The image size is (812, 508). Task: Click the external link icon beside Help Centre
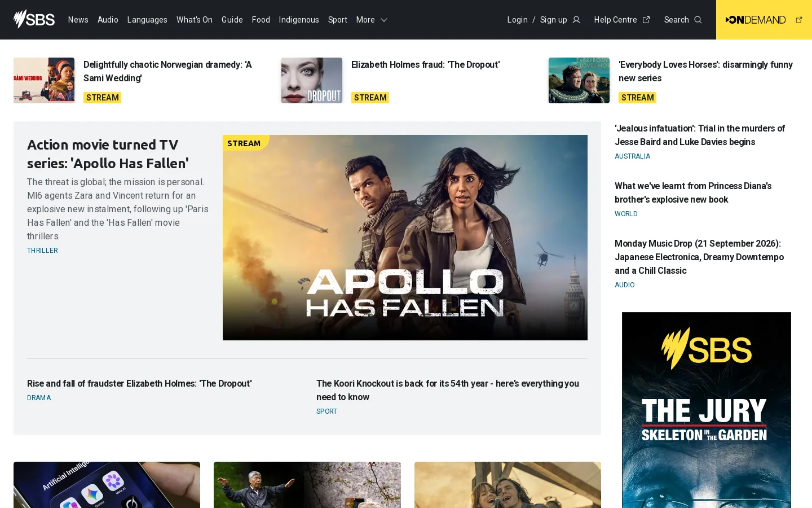tap(646, 20)
